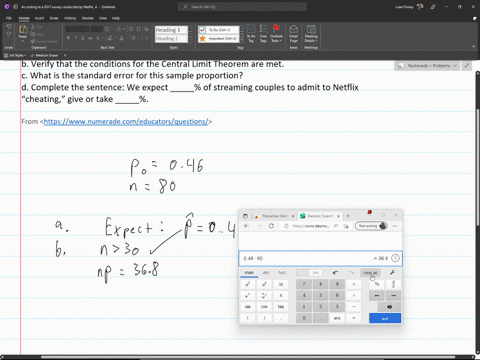Click the browser favorites star icon
480x360 pixels.
click(x=346, y=226)
